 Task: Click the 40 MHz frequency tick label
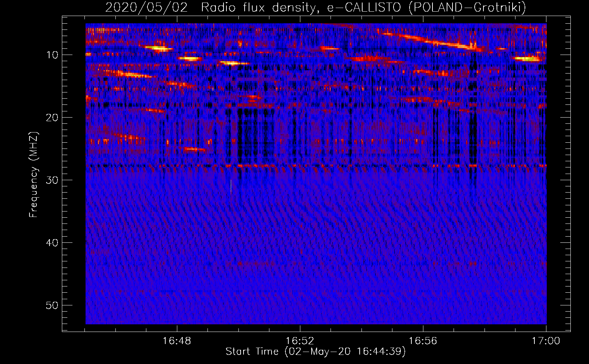tap(52, 243)
